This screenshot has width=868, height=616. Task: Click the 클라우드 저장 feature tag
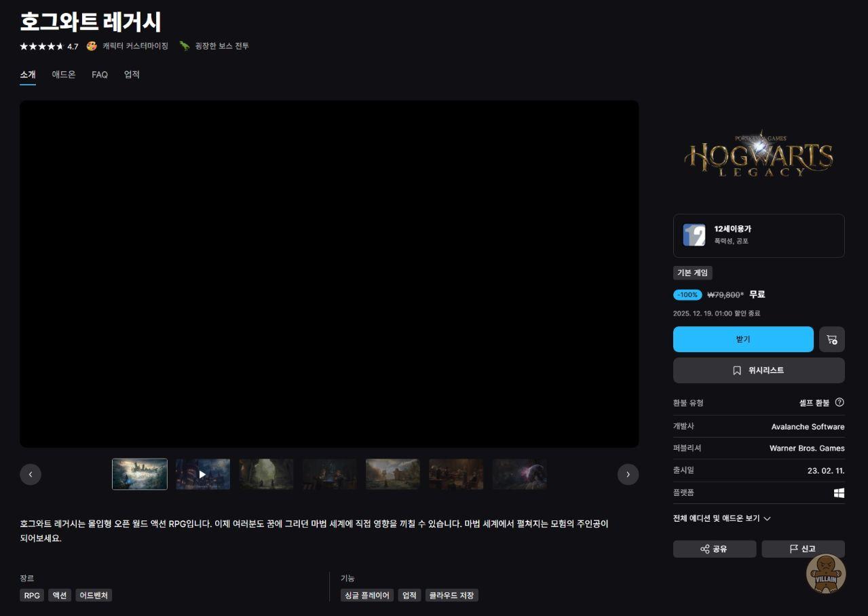point(451,595)
